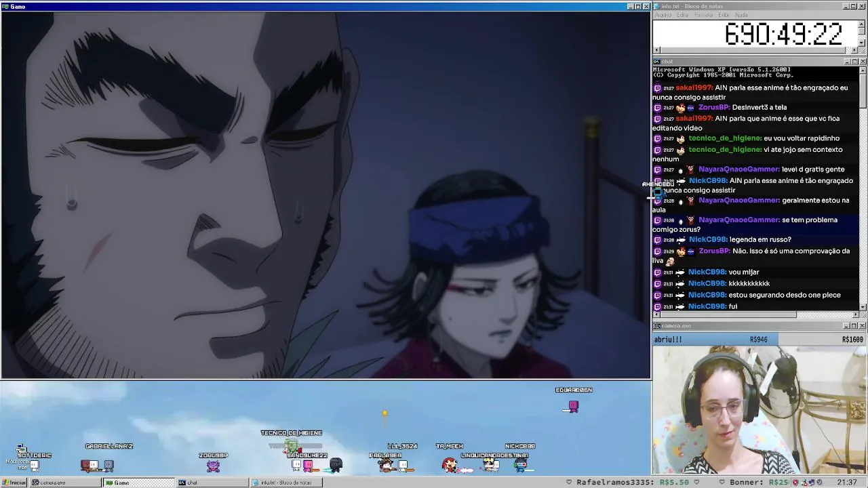Maximize the info.txt Notepad window
The width and height of the screenshot is (868, 488).
point(854,6)
